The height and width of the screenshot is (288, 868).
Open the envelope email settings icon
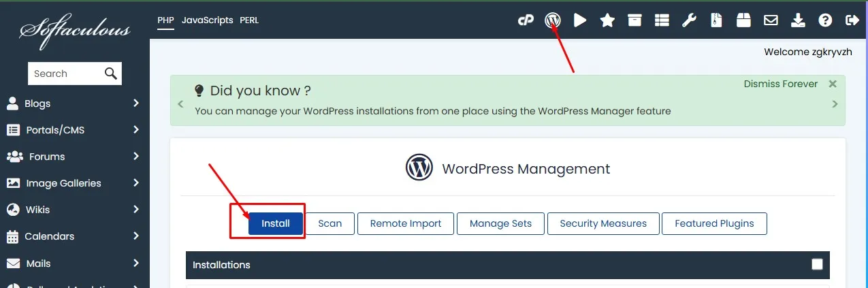(771, 20)
